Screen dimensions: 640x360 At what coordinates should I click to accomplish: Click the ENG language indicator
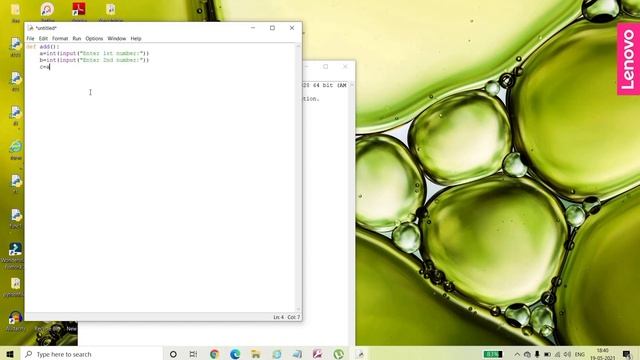tap(580, 354)
